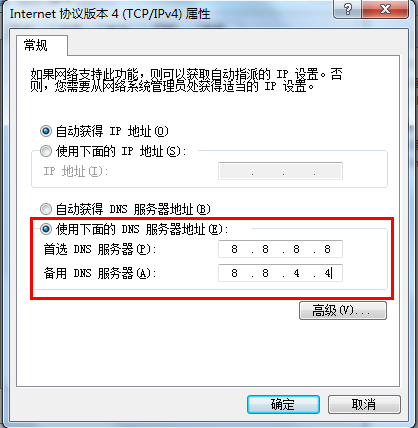This screenshot has width=418, height=428.
Task: Click first octet of 备用 DNS 服务器
Action: pyautogui.click(x=234, y=273)
